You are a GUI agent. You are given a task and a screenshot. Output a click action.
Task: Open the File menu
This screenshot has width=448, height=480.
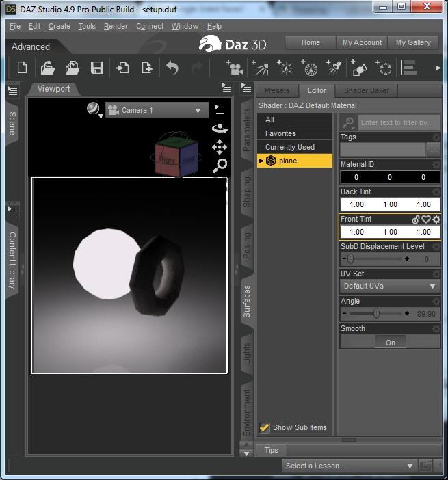pos(14,27)
